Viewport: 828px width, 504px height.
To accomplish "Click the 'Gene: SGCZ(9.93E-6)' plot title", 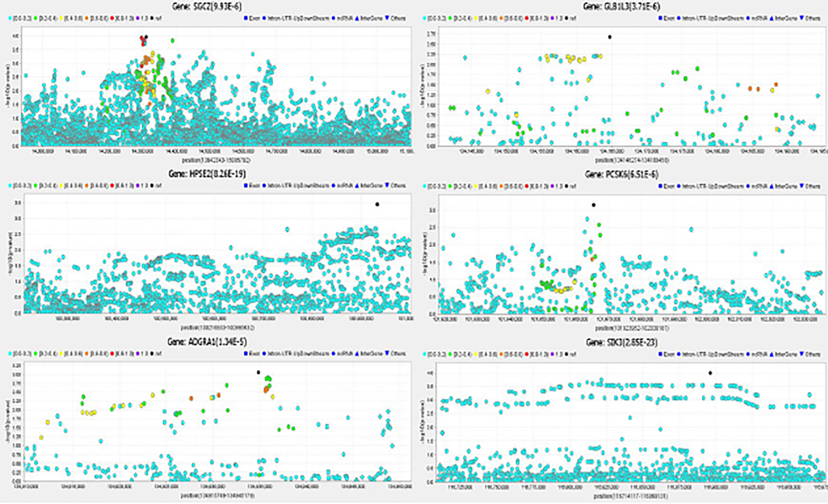I will coord(207,6).
